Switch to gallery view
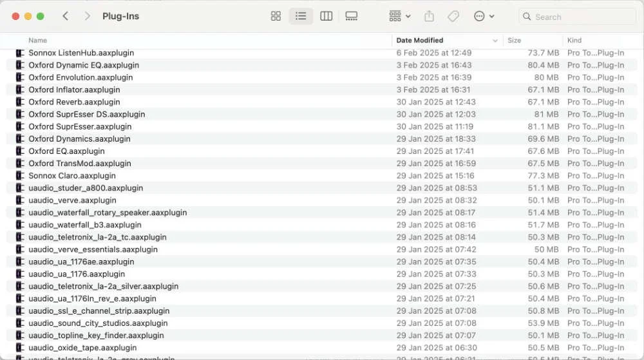Viewport: 644px width, 360px height. click(351, 16)
